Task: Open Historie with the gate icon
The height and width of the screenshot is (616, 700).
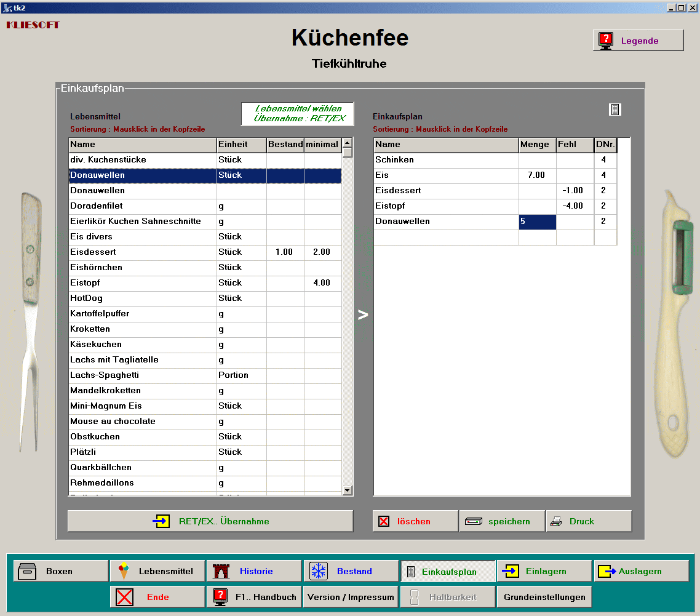Action: (254, 571)
